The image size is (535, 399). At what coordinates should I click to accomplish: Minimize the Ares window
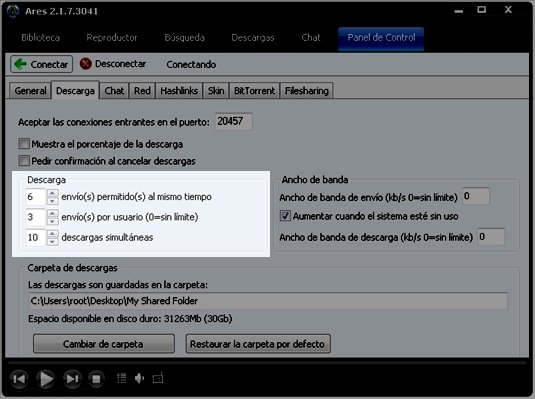[x=459, y=11]
